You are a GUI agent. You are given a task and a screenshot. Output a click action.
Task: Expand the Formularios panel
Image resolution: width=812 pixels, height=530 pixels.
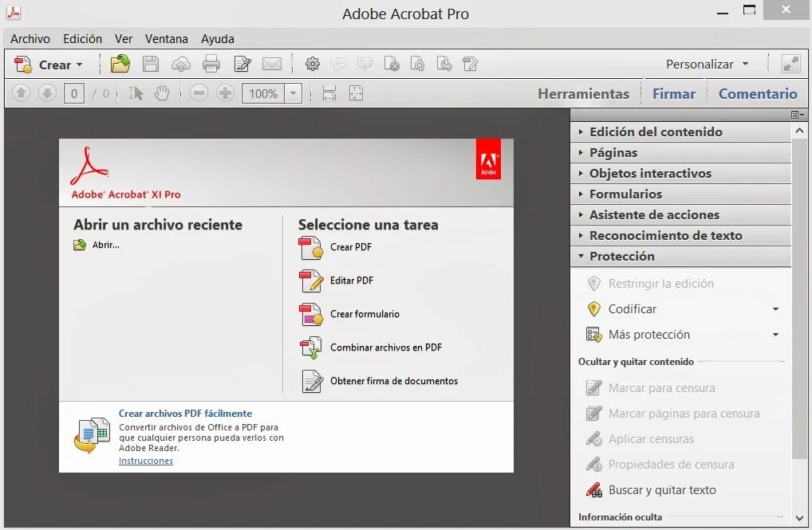(680, 194)
